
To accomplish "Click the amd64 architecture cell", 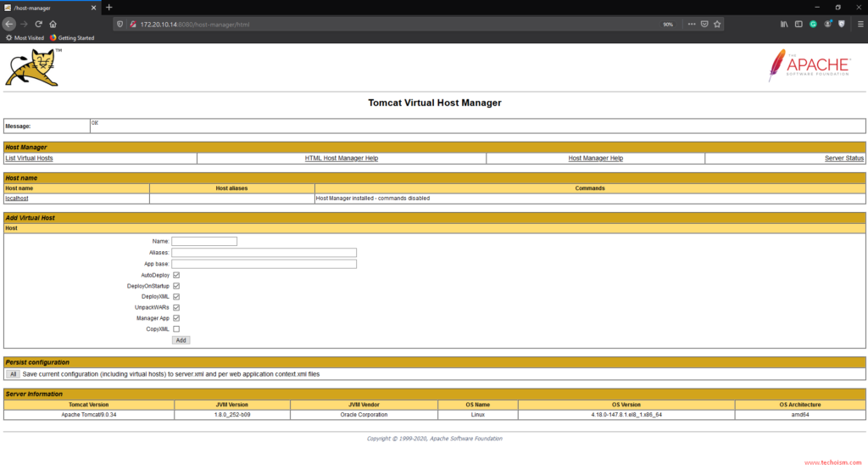I will (x=800, y=415).
